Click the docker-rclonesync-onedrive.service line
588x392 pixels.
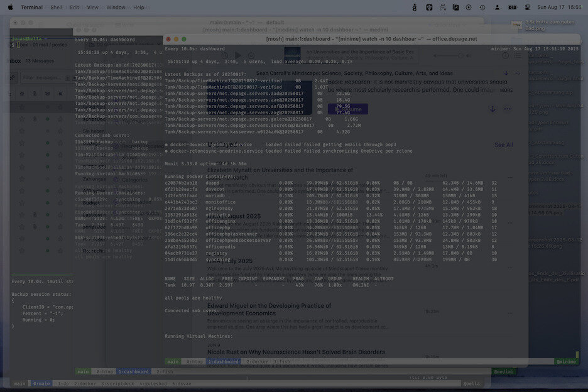288,151
